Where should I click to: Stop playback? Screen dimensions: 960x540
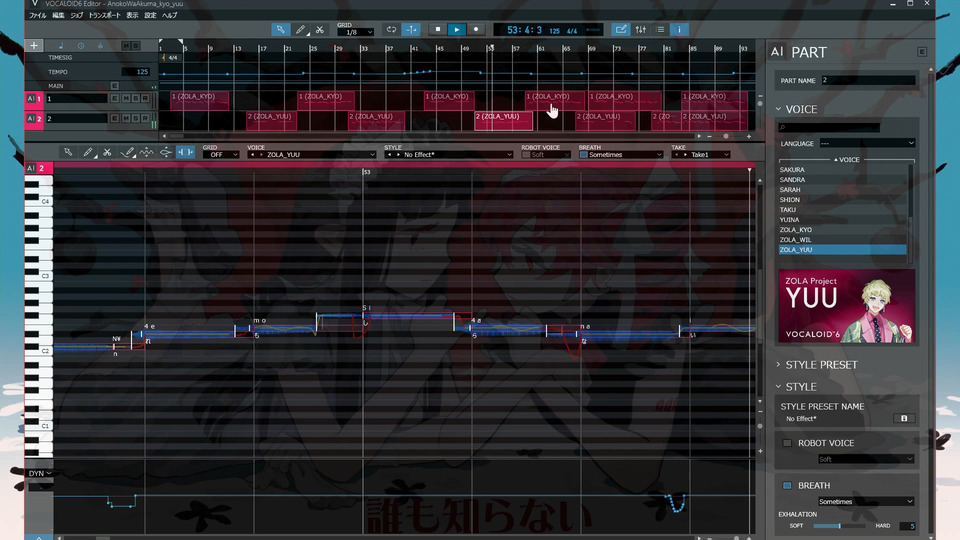coord(437,29)
